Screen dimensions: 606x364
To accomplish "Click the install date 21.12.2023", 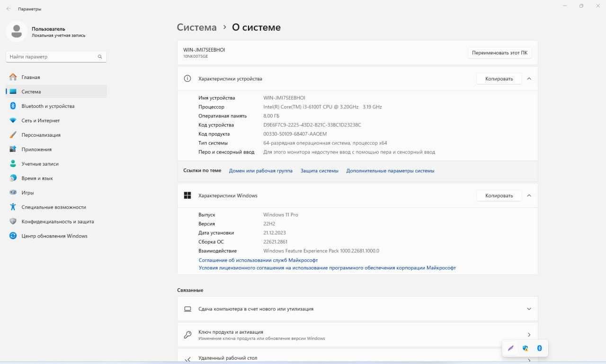I will (x=275, y=233).
